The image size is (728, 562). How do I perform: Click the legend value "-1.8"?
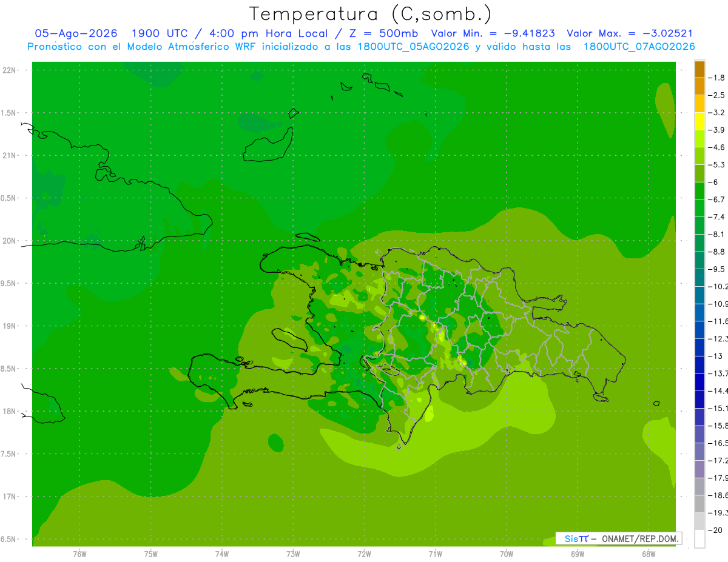tap(717, 78)
